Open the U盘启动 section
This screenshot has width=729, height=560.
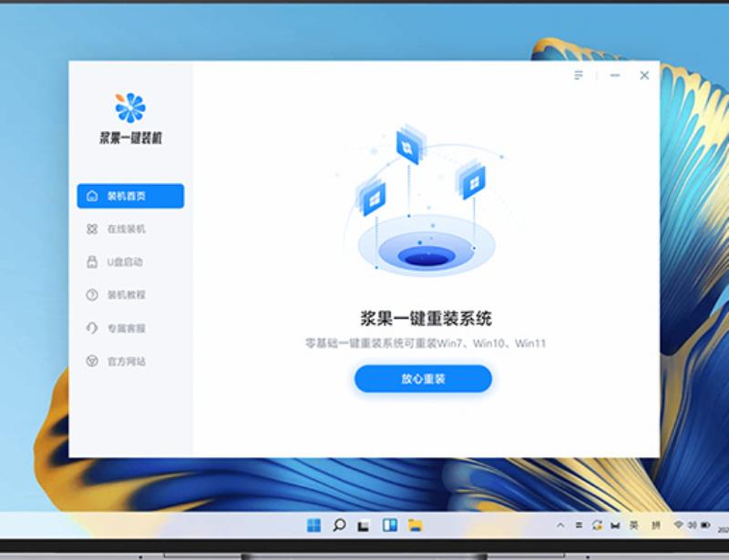click(x=115, y=261)
